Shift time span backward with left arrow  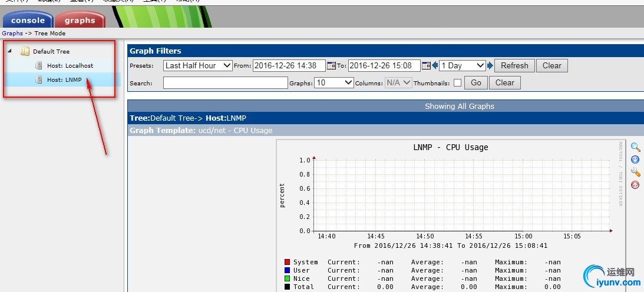point(435,65)
